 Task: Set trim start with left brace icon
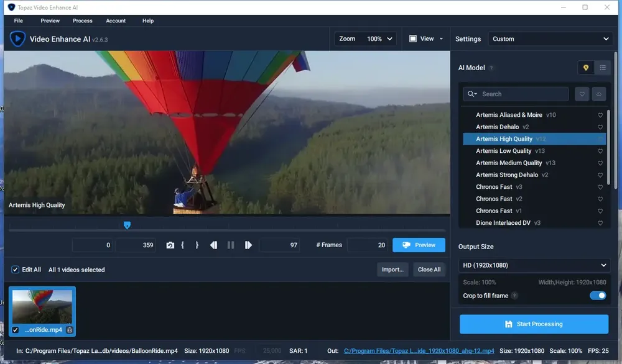coord(182,245)
